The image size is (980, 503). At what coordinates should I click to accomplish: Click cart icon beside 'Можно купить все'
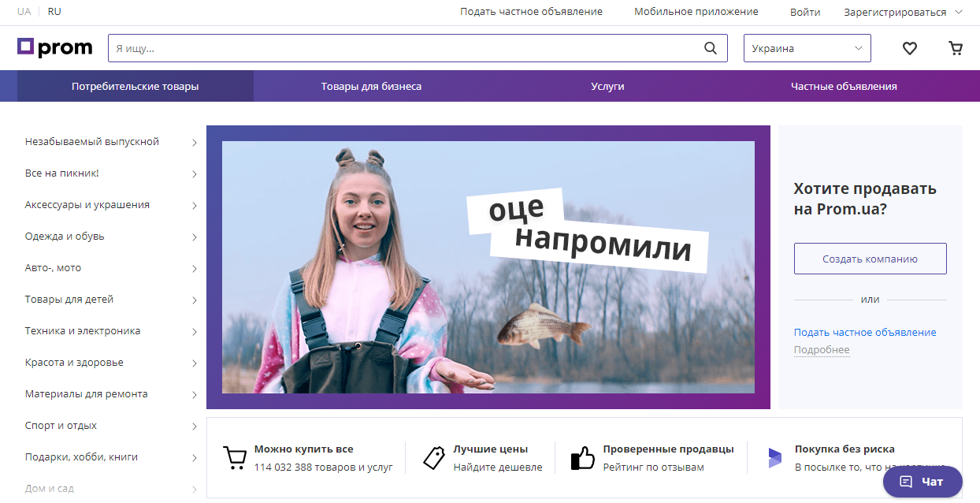(x=234, y=458)
